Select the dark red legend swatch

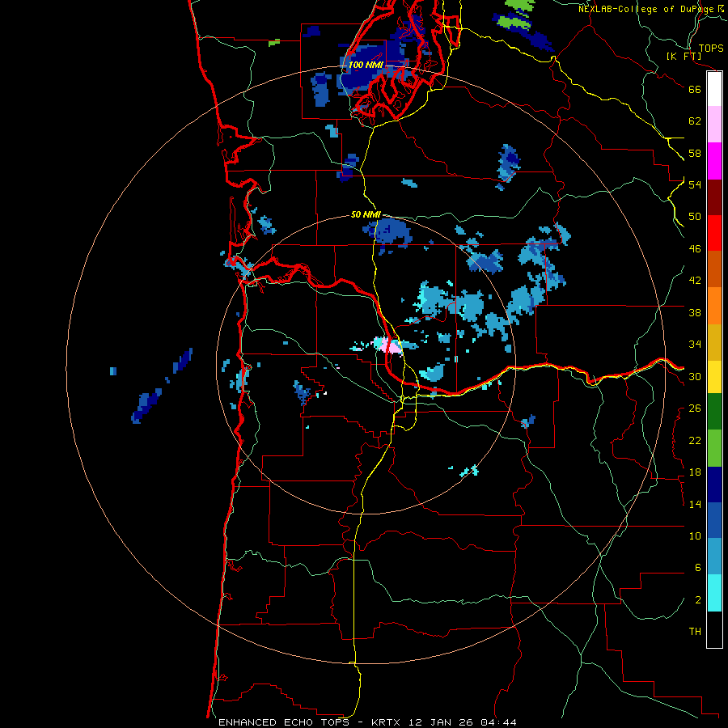[714, 197]
